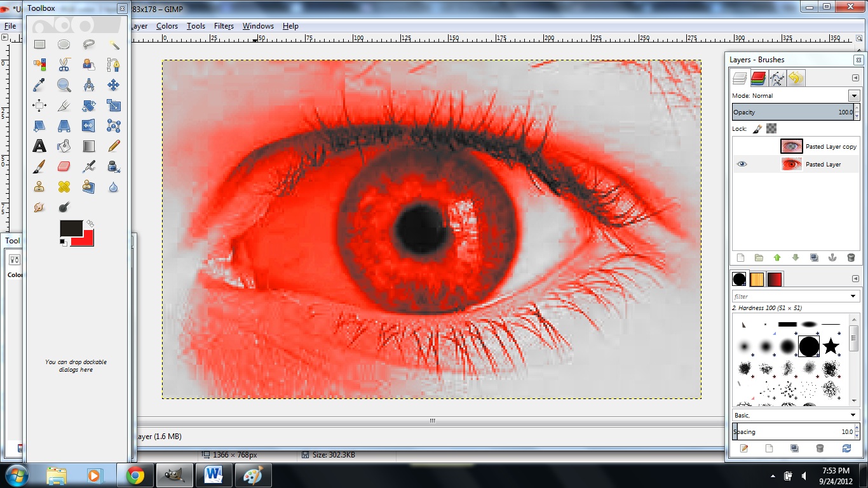868x488 pixels.
Task: Select the Text tool
Action: [x=39, y=146]
